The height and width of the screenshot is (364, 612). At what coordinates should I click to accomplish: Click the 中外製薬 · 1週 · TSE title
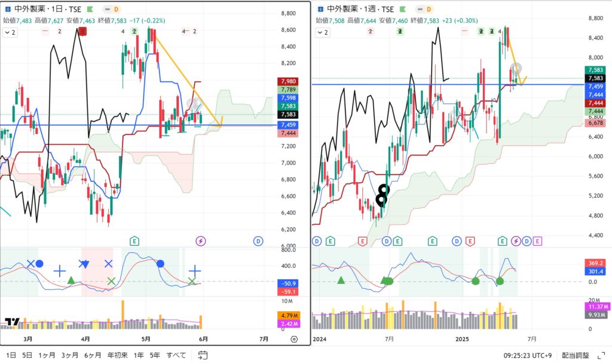coord(360,9)
